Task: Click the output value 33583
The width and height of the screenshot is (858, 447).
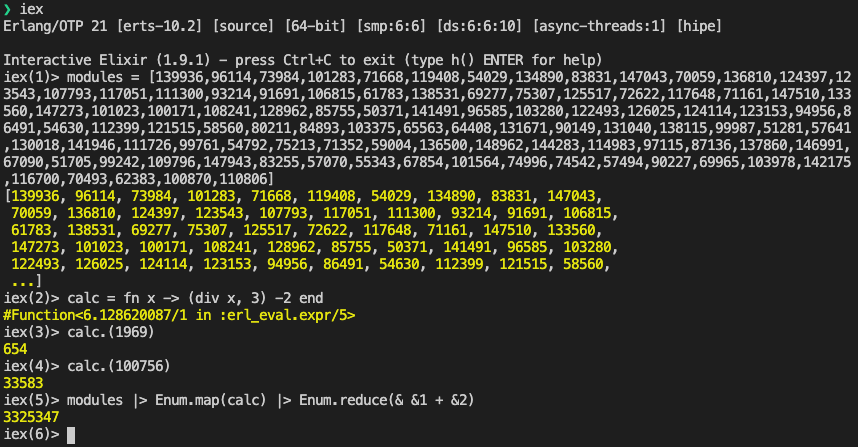Action: pos(23,383)
